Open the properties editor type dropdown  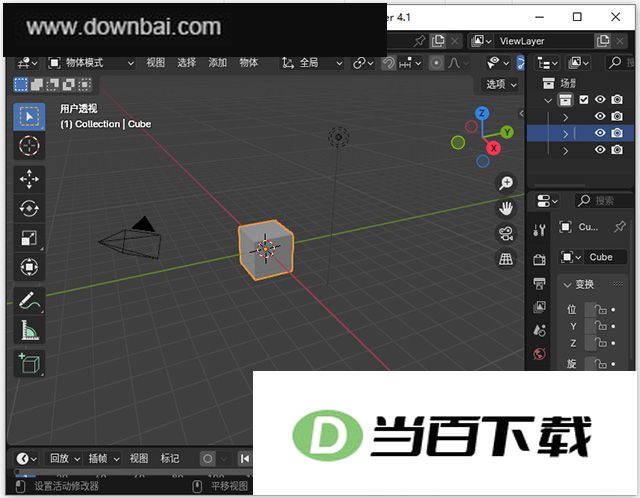[x=547, y=201]
